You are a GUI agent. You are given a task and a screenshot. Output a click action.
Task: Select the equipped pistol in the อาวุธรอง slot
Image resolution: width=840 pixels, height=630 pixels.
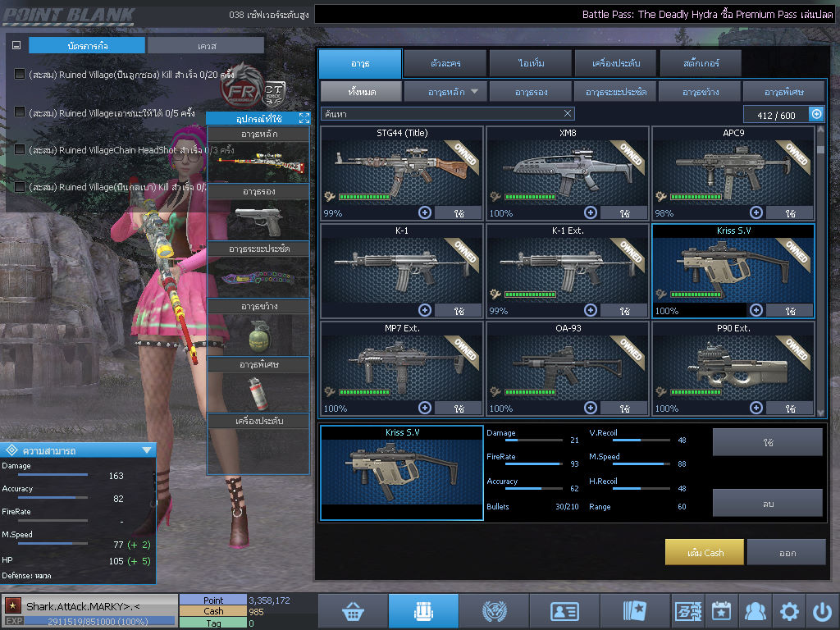tap(258, 220)
